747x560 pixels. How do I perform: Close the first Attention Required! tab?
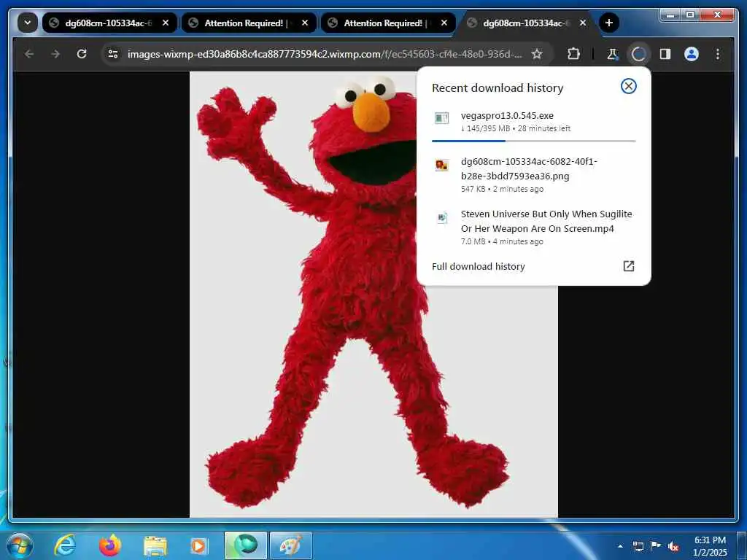[x=305, y=23]
